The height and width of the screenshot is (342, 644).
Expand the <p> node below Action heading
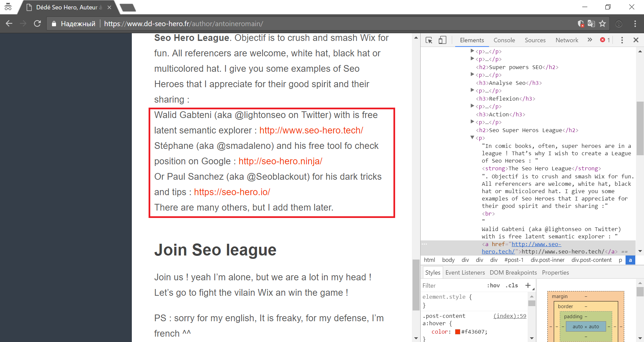point(472,122)
